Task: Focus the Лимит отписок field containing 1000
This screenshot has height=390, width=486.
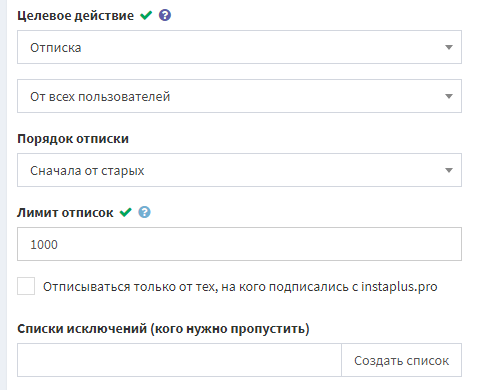Action: [239, 244]
